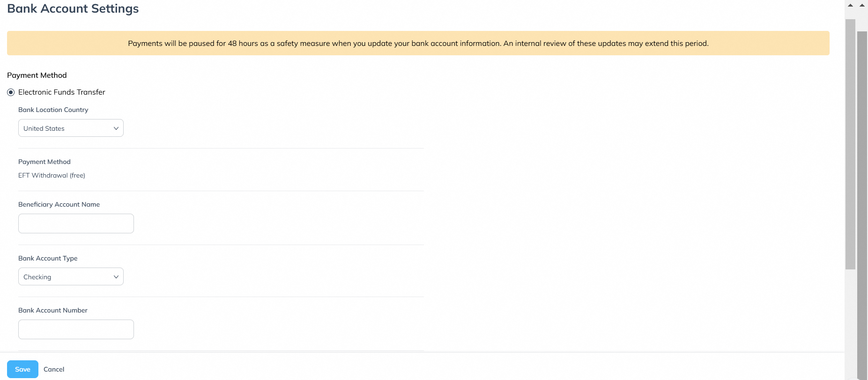Click into the Bank Account Number field
868x380 pixels.
(x=76, y=329)
